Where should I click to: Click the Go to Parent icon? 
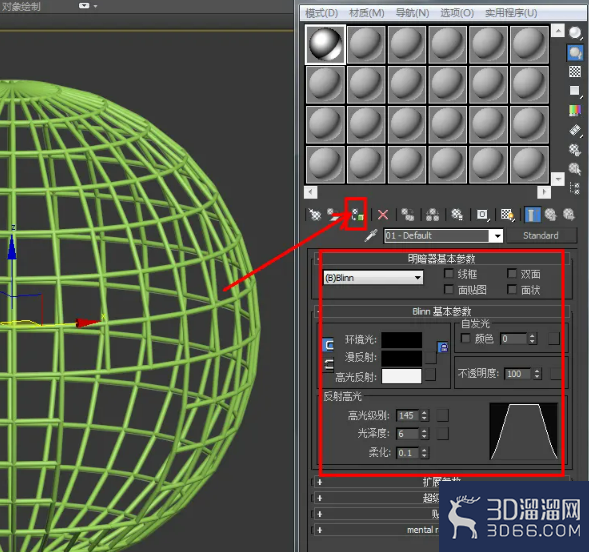click(550, 215)
